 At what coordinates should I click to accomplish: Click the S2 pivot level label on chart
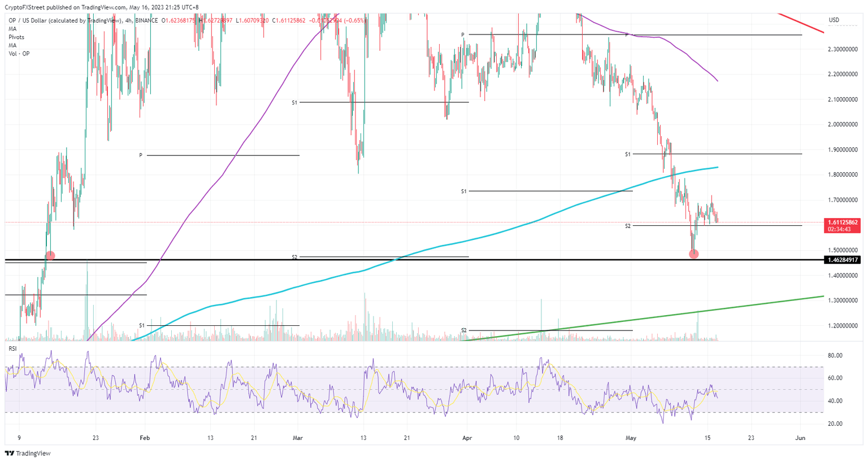627,226
